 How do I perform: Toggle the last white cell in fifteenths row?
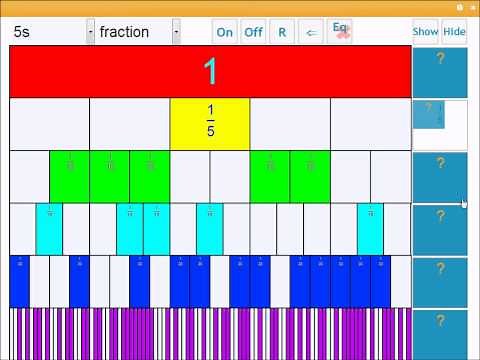click(x=397, y=229)
